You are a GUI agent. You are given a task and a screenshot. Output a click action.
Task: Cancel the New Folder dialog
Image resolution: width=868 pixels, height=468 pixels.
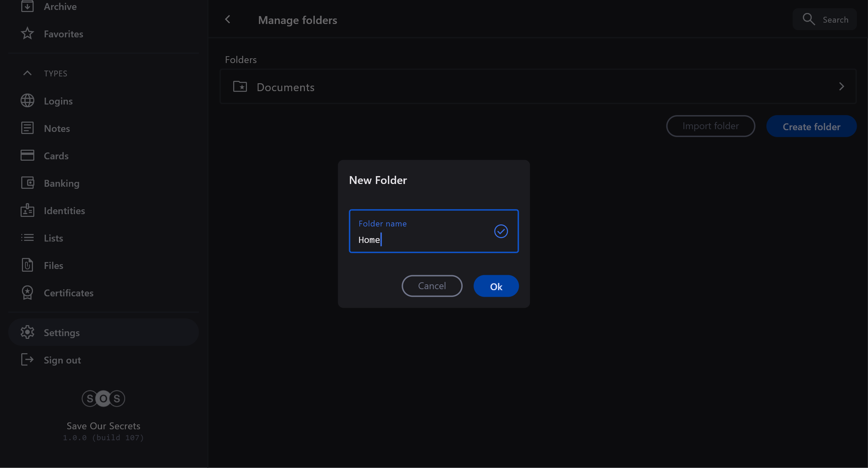pos(432,286)
